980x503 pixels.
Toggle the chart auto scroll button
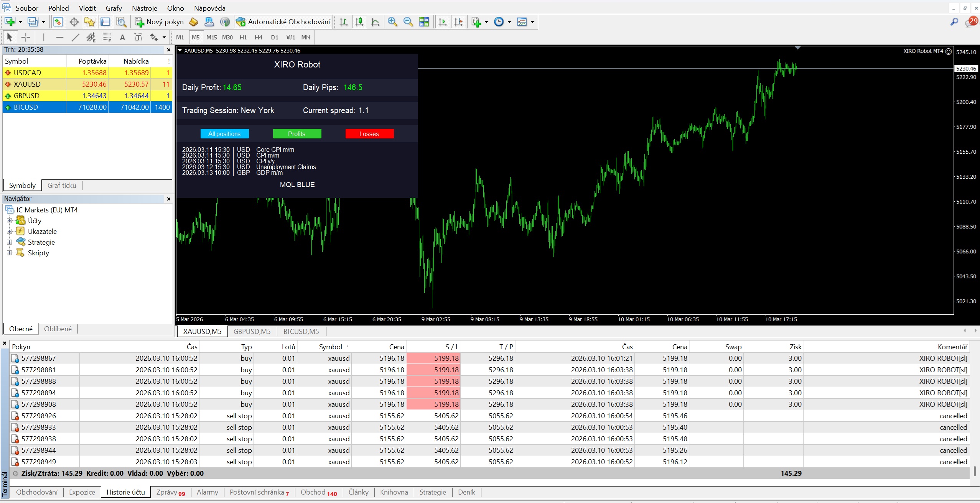point(442,22)
